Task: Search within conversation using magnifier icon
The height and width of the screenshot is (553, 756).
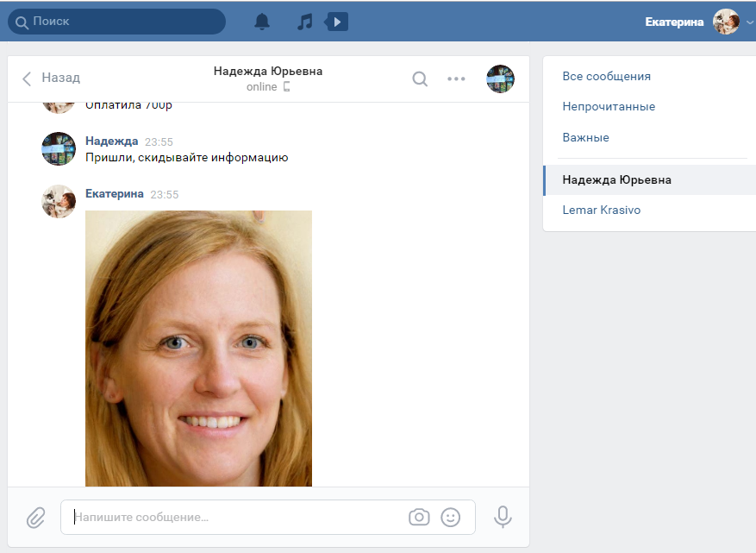Action: point(420,79)
